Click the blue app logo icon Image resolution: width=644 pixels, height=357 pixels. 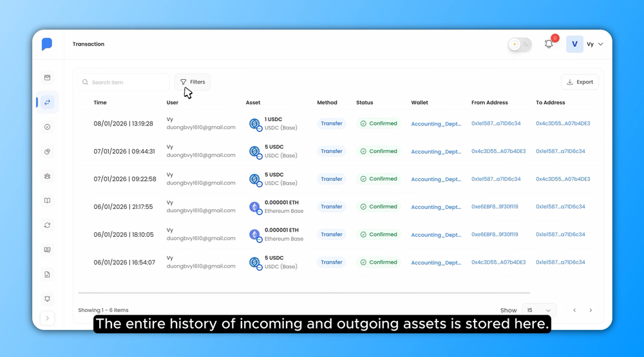[x=47, y=44]
